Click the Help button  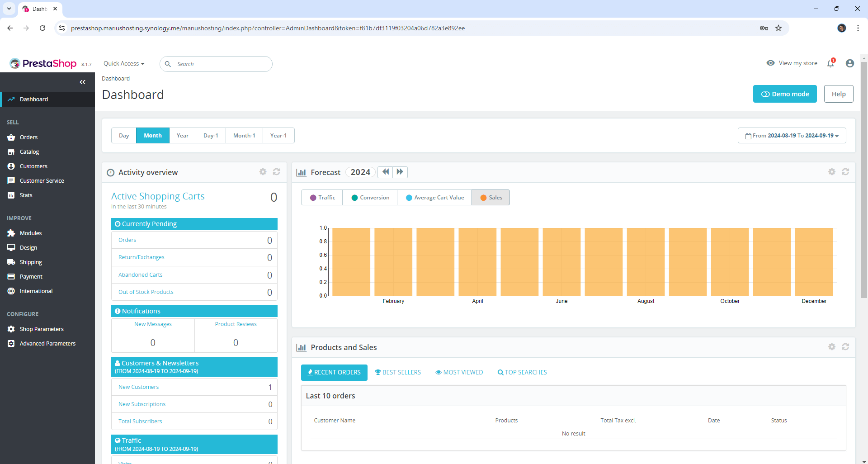click(839, 94)
